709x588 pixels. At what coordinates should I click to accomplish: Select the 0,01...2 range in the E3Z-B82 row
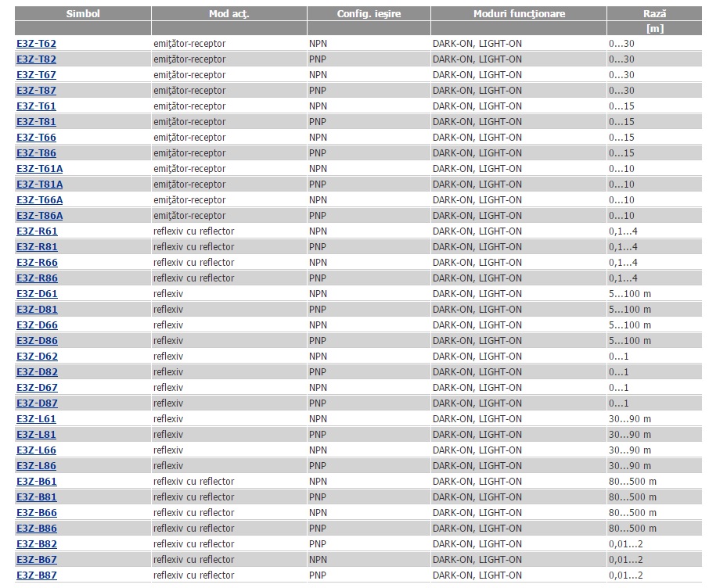(625, 544)
